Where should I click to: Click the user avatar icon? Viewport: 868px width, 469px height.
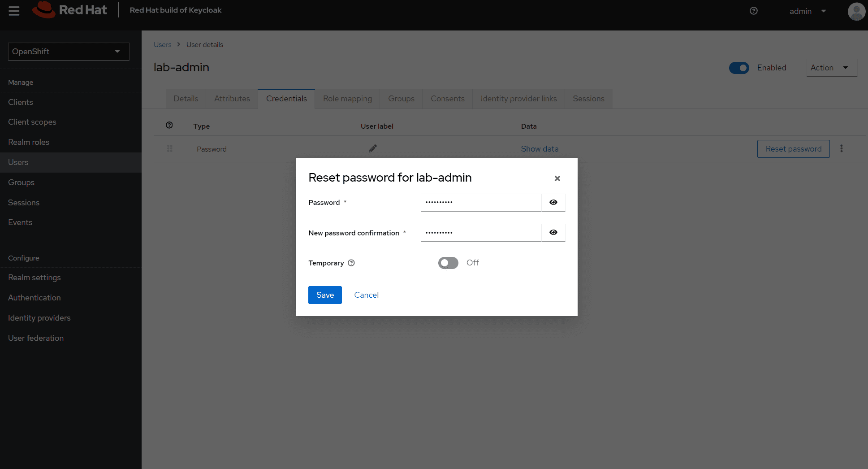pyautogui.click(x=856, y=11)
